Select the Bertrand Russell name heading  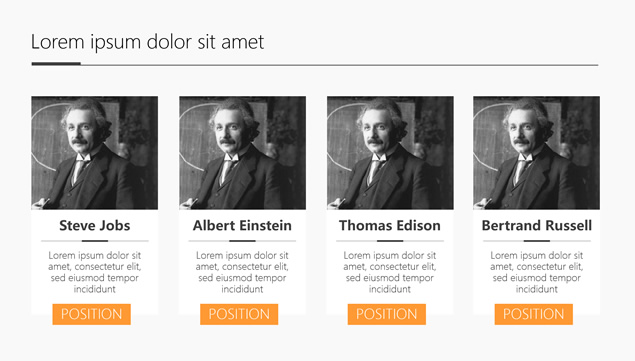[x=537, y=225]
